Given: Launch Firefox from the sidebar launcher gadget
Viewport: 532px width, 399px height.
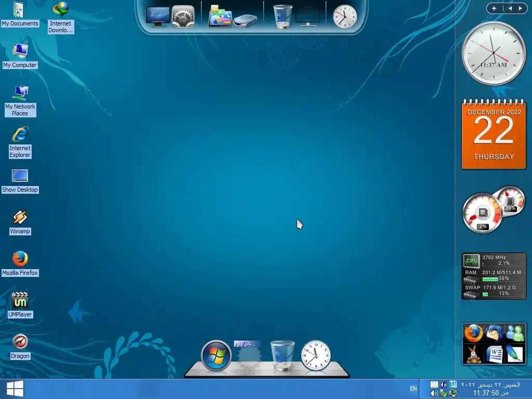Looking at the screenshot, I should point(473,333).
